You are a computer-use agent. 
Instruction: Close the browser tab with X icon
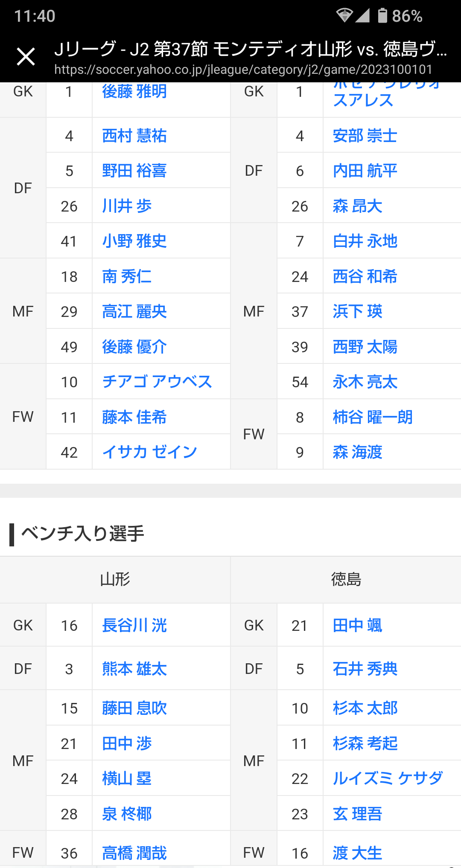(26, 57)
